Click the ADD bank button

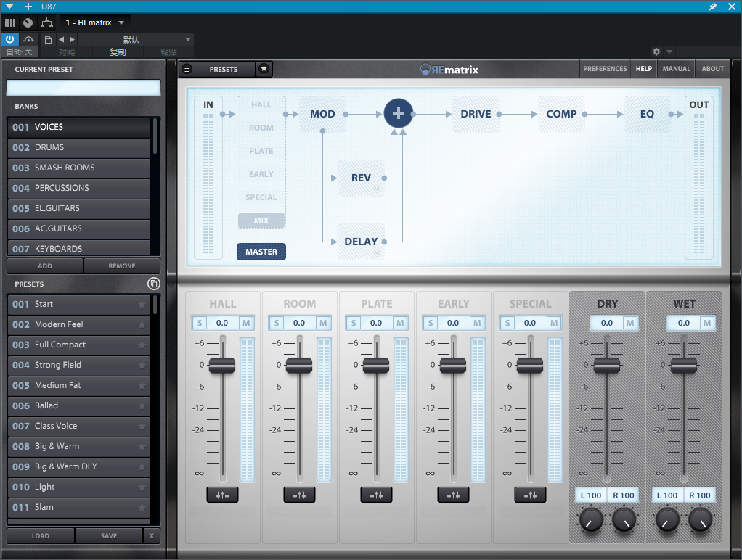[45, 265]
